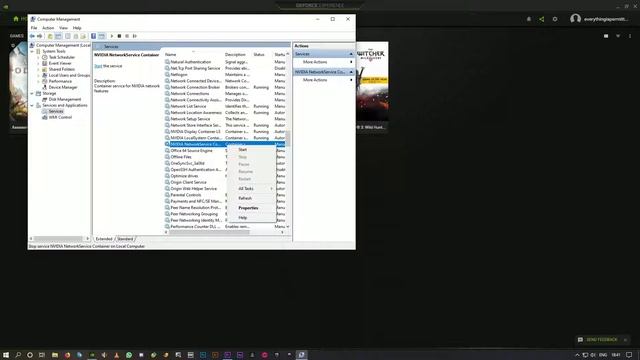Screen dimensions: 640x360
Task: Open the Windows notification center icon
Action: point(629,355)
